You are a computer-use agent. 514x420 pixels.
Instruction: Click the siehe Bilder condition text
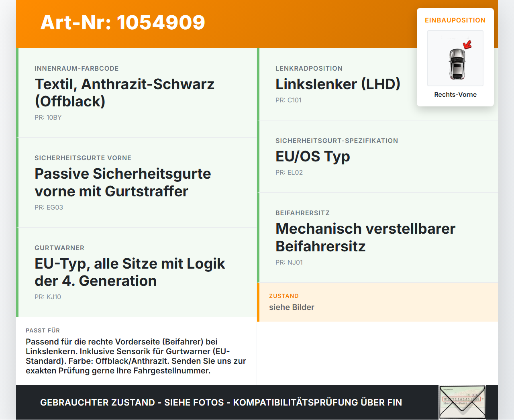[292, 307]
